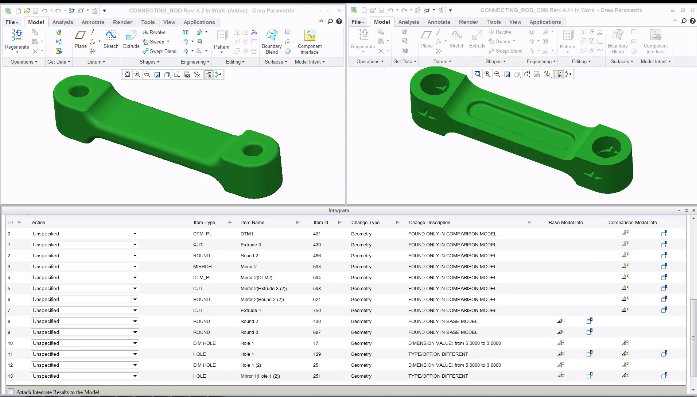Click Item Name column filter arrow

pyautogui.click(x=297, y=222)
